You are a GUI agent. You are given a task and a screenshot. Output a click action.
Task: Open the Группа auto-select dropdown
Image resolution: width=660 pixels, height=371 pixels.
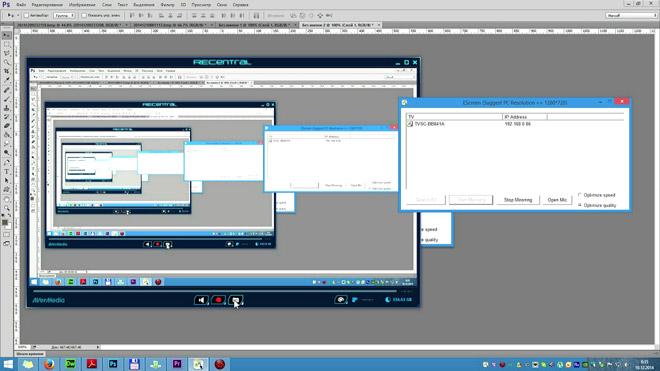[64, 16]
